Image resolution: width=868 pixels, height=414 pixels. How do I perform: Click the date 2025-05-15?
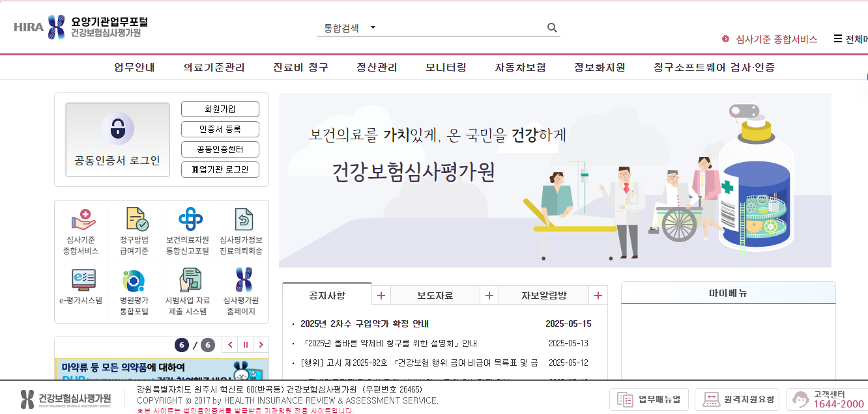[x=568, y=324]
